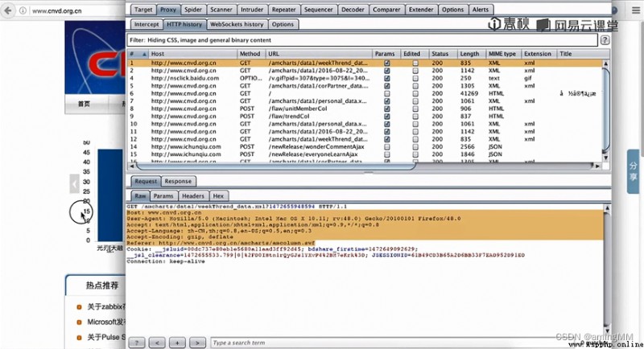Open the 关于zabbix news link
The image size is (644, 349).
tap(106, 306)
